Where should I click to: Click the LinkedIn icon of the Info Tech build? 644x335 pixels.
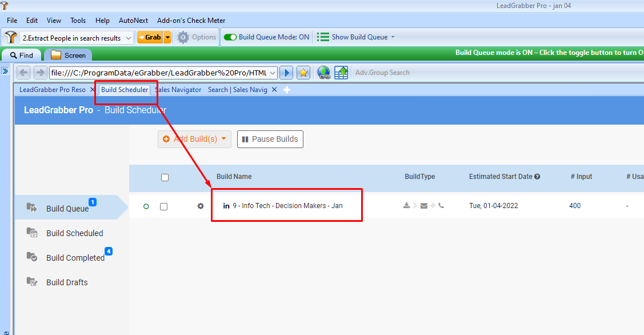(x=226, y=206)
